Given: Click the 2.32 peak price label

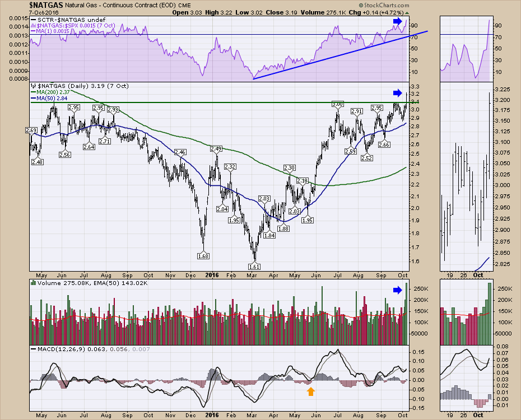Looking at the screenshot, I should (230, 167).
